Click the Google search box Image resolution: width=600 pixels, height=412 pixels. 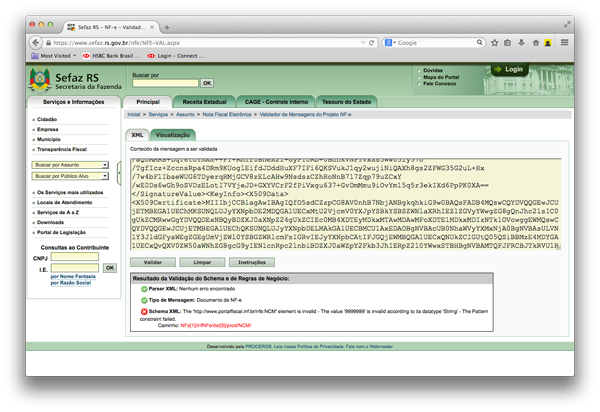436,43
